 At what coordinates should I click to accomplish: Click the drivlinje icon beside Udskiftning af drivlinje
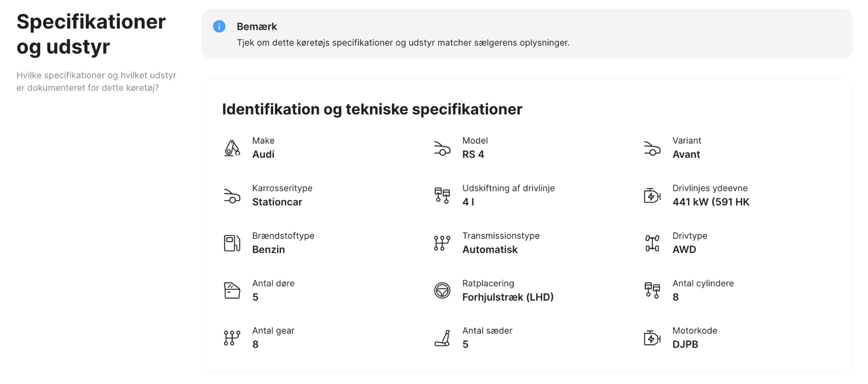tap(441, 195)
